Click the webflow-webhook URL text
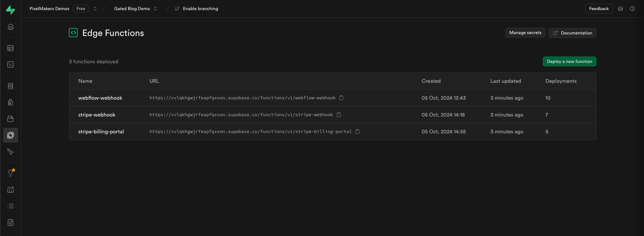 coord(242,98)
